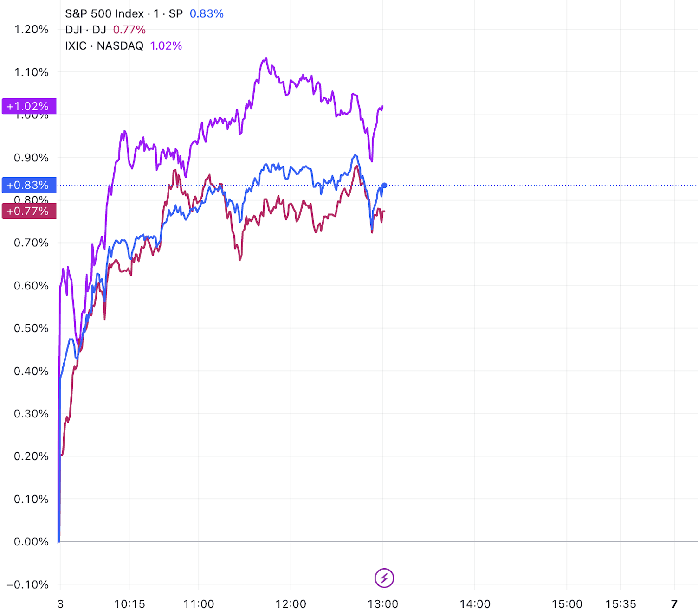Click the blue dot at S&P line end

[384, 186]
